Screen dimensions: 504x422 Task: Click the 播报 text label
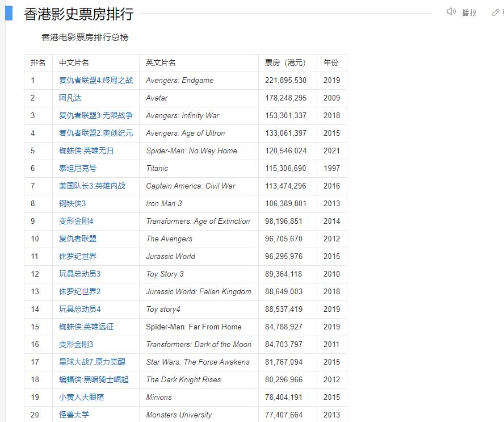(469, 12)
